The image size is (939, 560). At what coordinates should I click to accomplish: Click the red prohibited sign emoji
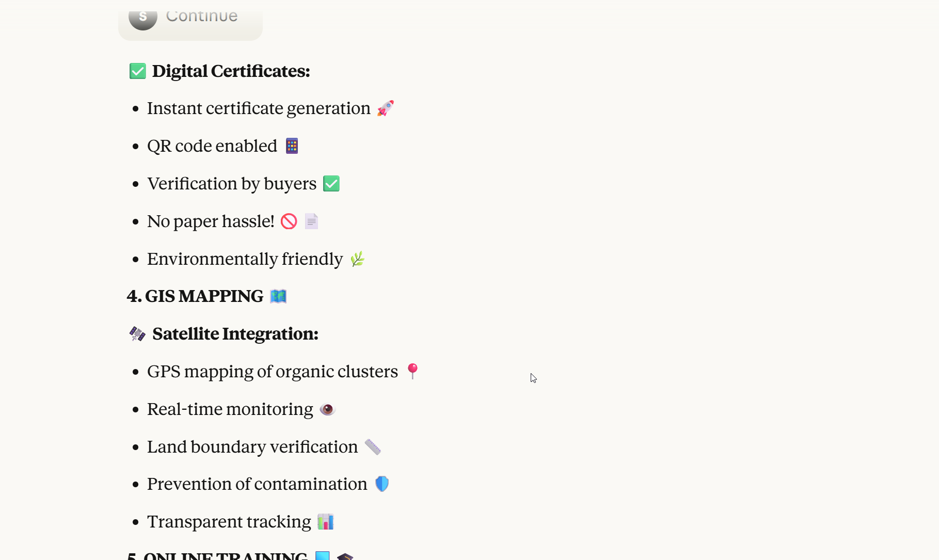pyautogui.click(x=289, y=221)
